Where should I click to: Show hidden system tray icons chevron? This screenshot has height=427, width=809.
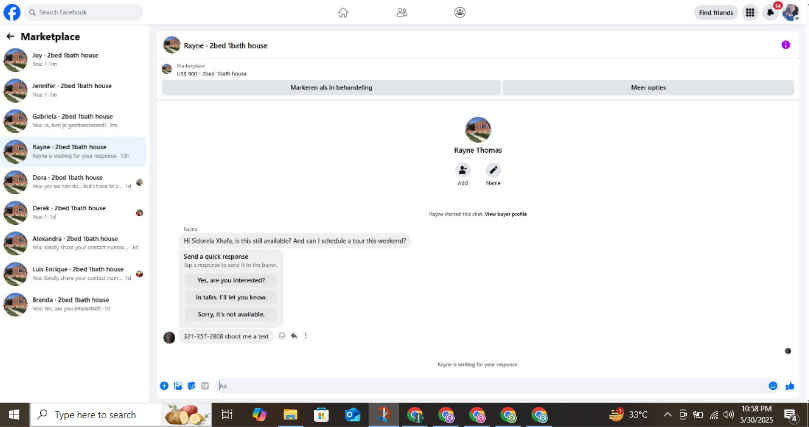coord(667,415)
